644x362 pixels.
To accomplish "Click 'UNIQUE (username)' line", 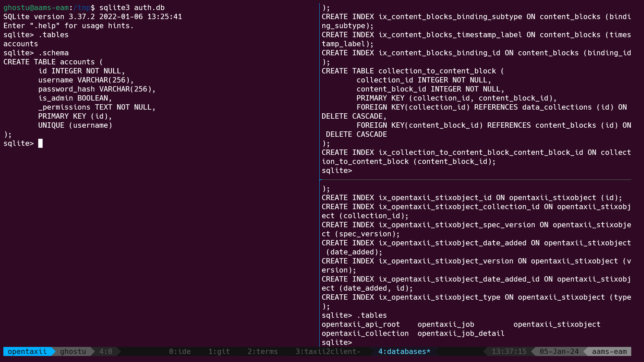I will coord(75,125).
